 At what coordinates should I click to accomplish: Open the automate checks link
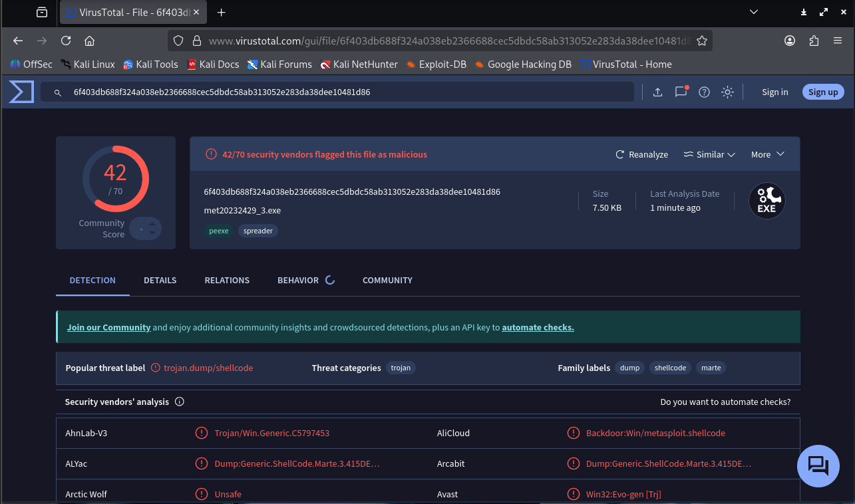538,327
